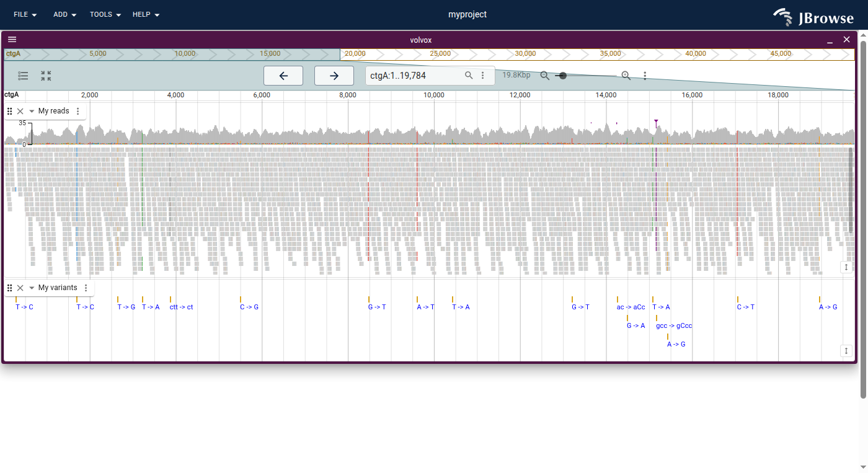
Task: Grab the My variants drag handle
Action: coord(10,288)
